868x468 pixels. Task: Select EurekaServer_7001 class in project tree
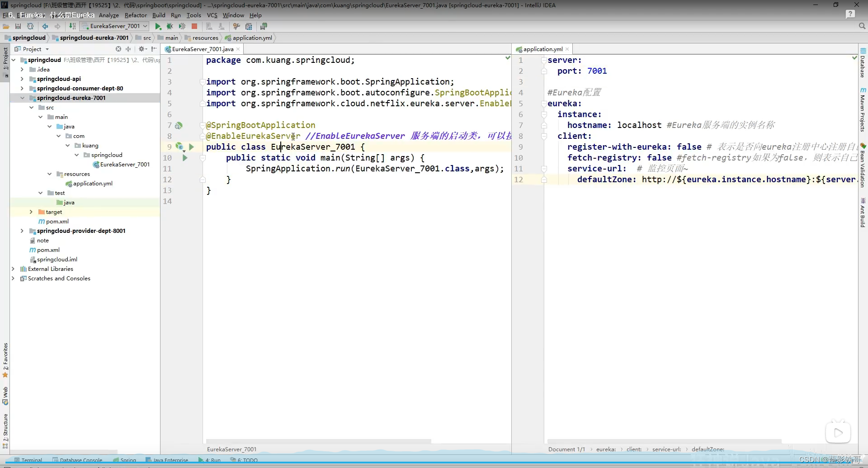(x=121, y=165)
